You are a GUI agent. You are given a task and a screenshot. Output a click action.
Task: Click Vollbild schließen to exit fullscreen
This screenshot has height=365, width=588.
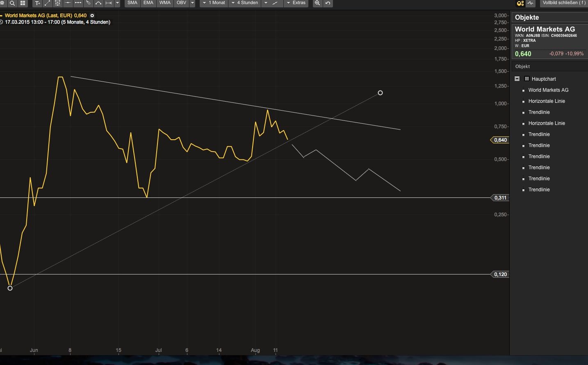[x=564, y=2]
